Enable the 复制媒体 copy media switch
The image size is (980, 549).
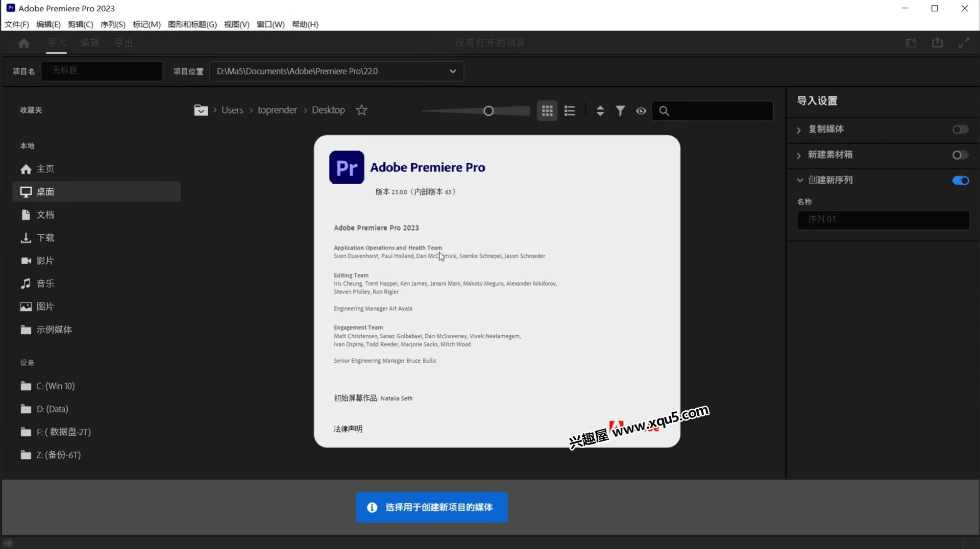[960, 129]
